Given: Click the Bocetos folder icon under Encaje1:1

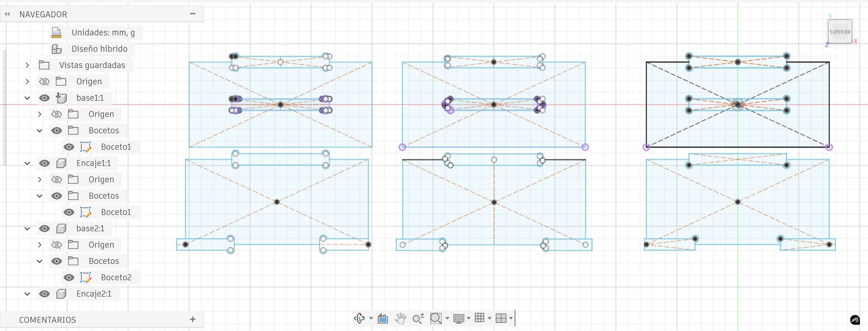Looking at the screenshot, I should point(73,196).
